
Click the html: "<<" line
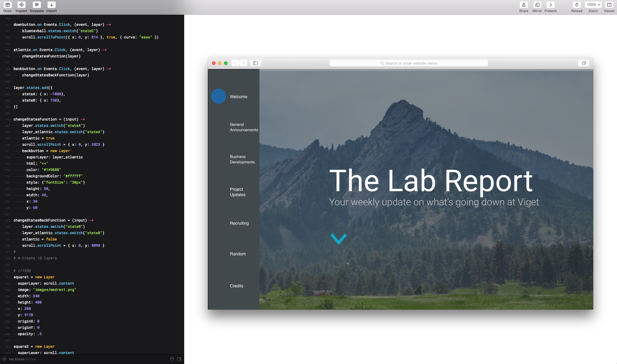37,164
